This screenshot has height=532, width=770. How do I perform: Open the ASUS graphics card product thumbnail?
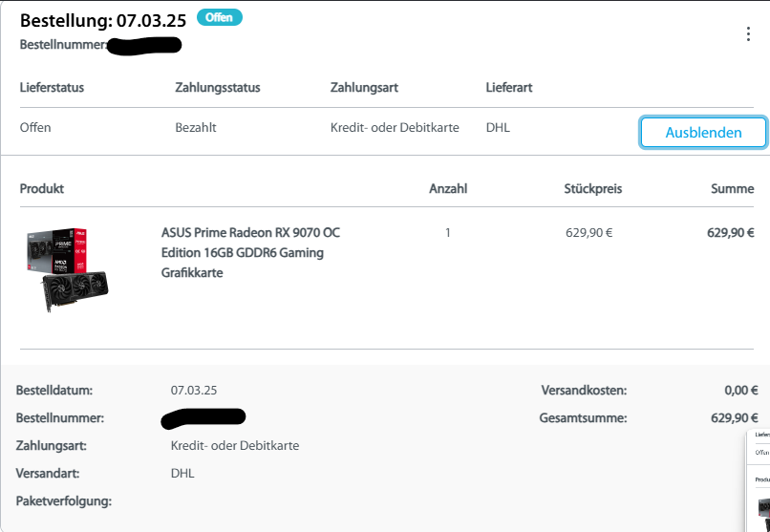tap(67, 269)
